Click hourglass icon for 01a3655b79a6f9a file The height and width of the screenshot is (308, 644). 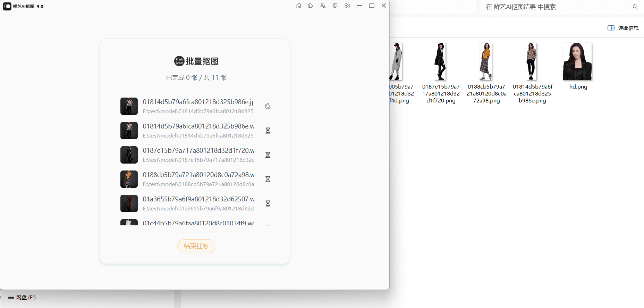pos(268,203)
